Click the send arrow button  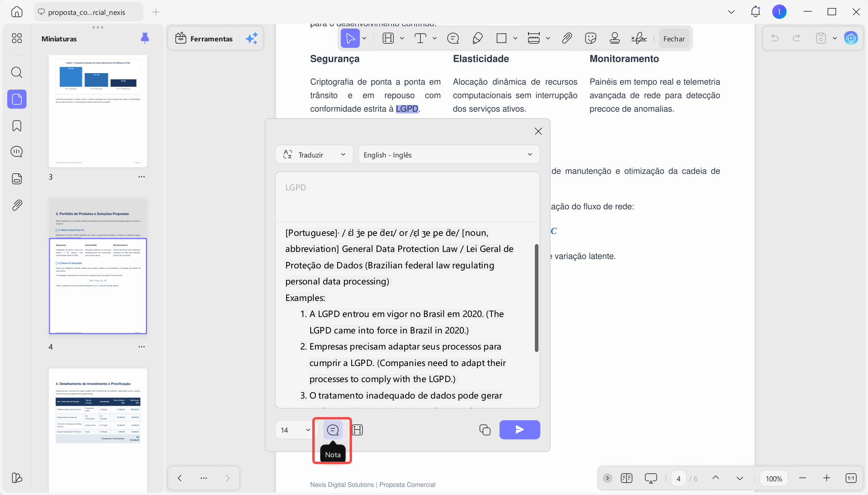[520, 430]
